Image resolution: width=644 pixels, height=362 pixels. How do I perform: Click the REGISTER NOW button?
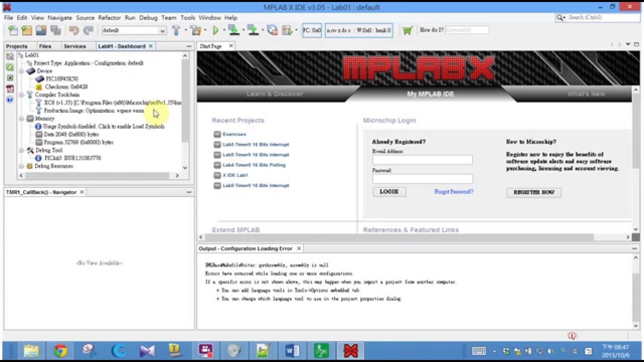click(534, 192)
